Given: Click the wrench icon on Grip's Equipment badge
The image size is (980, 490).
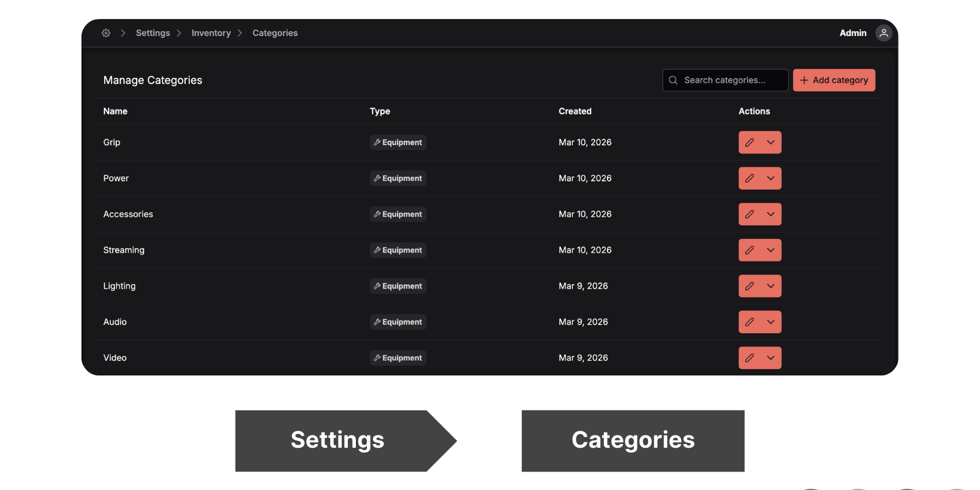Looking at the screenshot, I should (x=377, y=142).
